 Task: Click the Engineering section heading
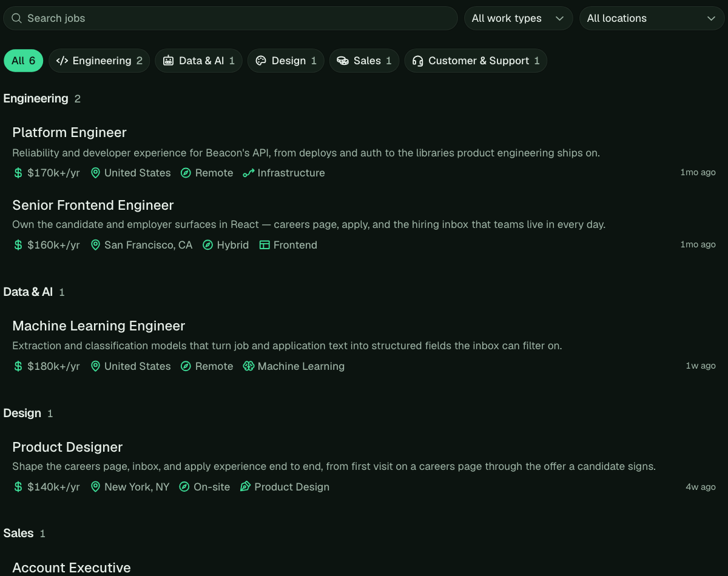click(x=36, y=98)
